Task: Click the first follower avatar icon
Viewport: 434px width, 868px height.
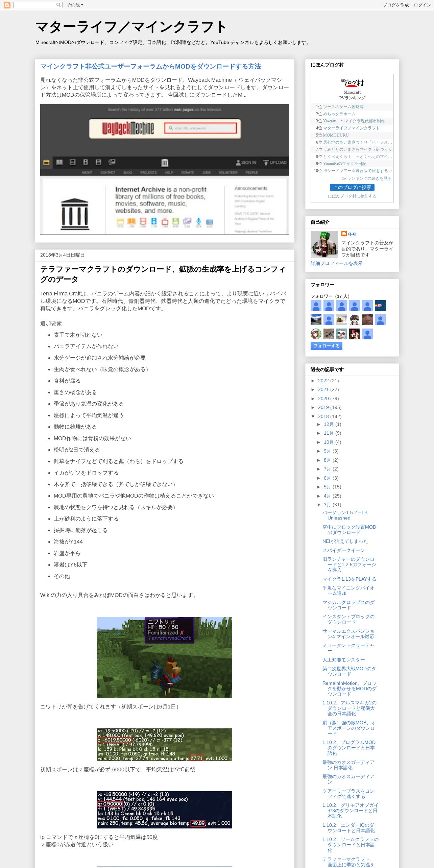Action: click(316, 306)
